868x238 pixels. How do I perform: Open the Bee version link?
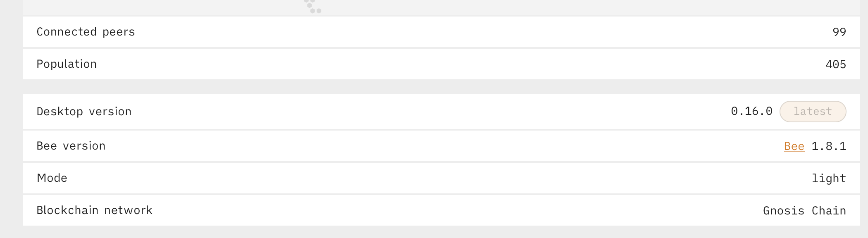pyautogui.click(x=793, y=146)
